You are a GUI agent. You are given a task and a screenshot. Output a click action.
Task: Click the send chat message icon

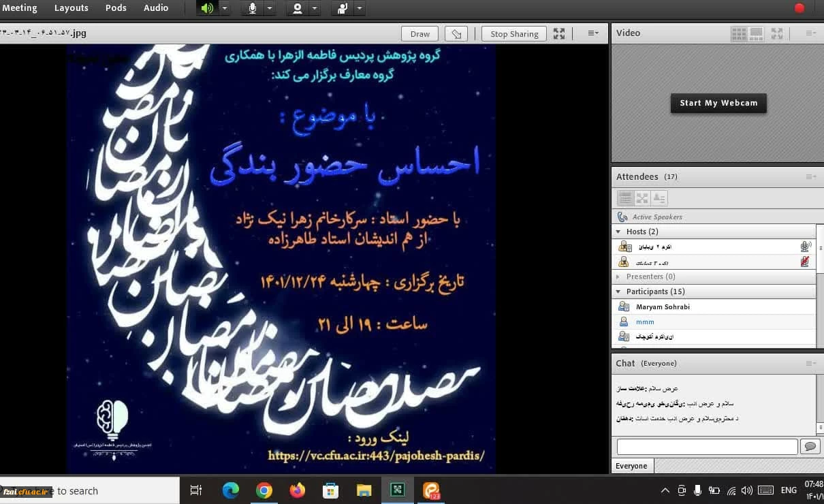coord(810,447)
